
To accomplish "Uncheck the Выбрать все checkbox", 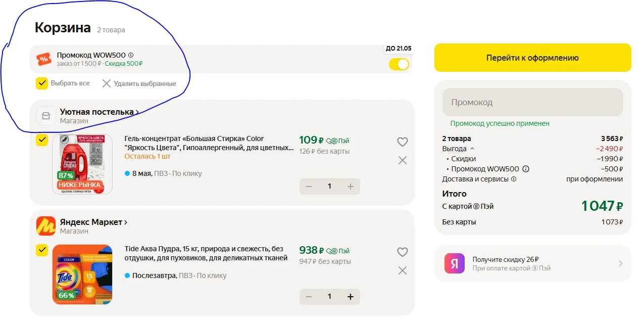I will (42, 83).
